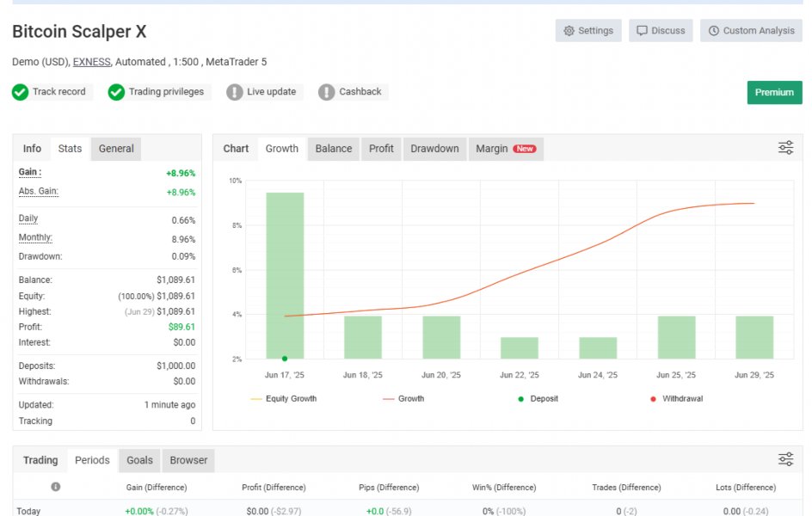Select the Info tab
This screenshot has width=812, height=516.
32,149
